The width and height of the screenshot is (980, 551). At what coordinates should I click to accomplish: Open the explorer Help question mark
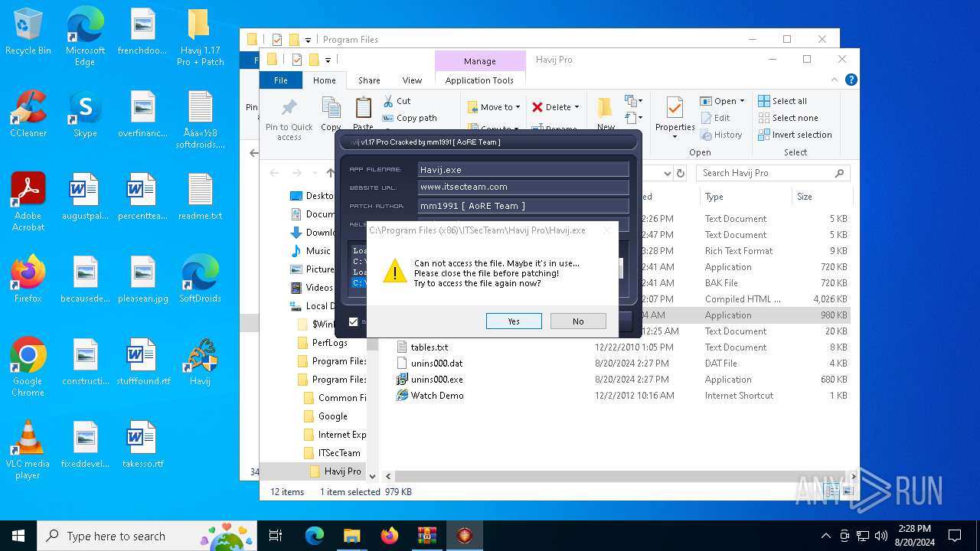[851, 80]
